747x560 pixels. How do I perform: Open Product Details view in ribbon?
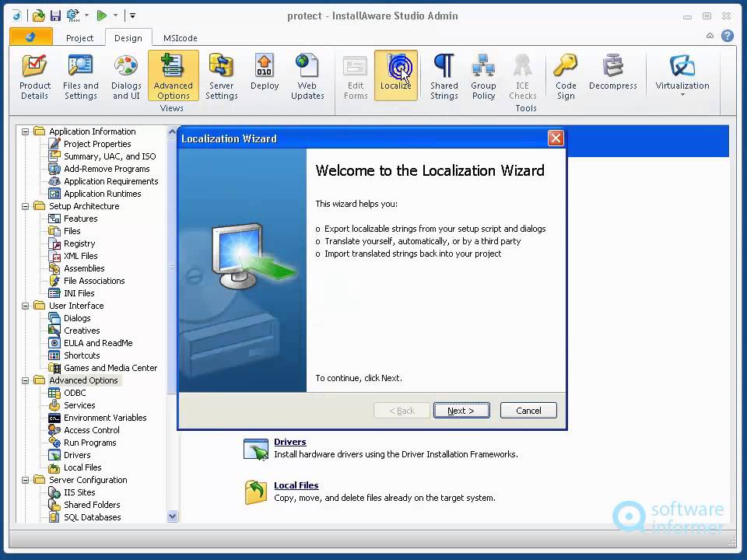point(35,76)
